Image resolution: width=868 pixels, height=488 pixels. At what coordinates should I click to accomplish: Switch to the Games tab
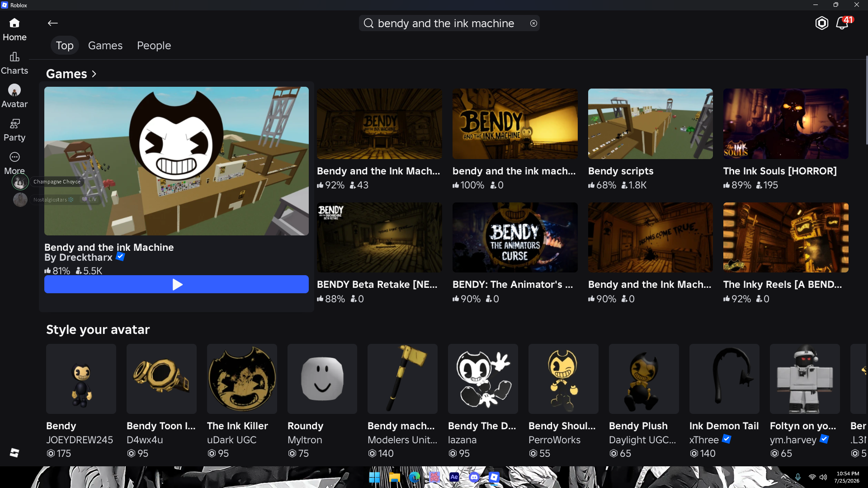(x=105, y=46)
